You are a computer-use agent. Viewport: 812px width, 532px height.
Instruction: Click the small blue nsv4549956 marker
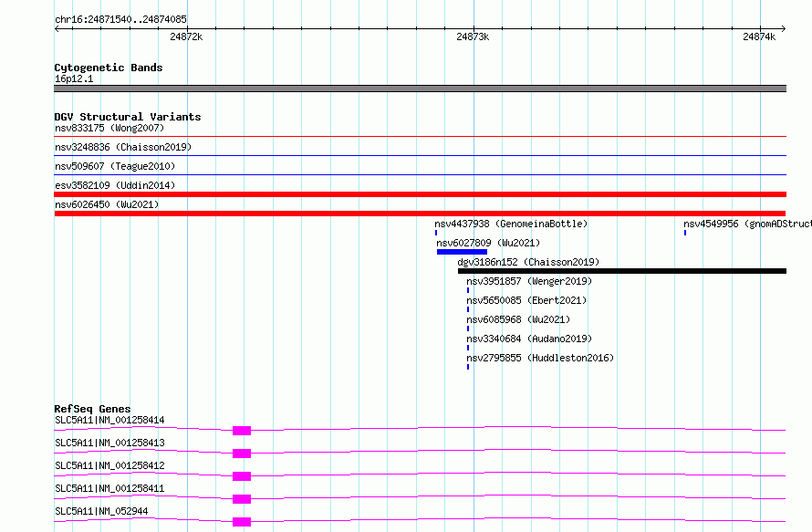[x=685, y=233]
